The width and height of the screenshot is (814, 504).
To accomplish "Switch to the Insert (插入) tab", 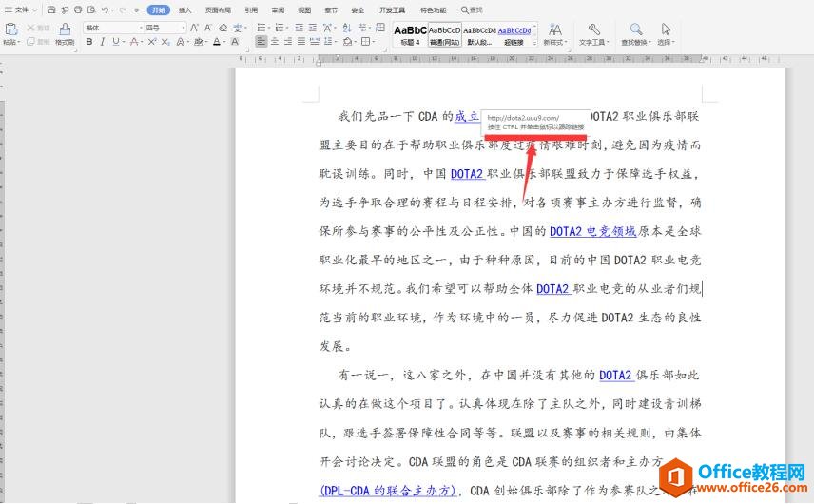I will [x=184, y=10].
